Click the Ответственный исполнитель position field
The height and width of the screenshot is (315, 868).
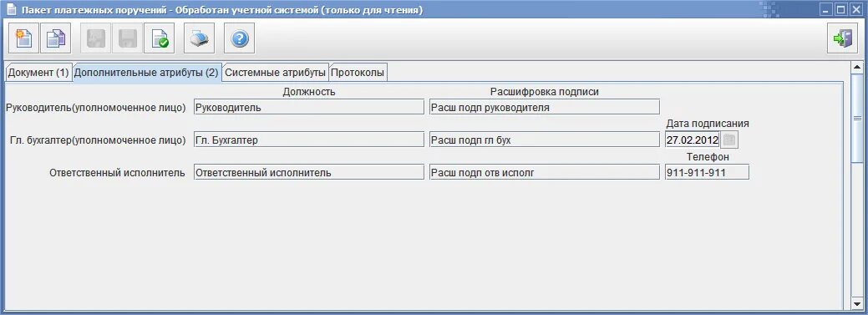(x=309, y=173)
